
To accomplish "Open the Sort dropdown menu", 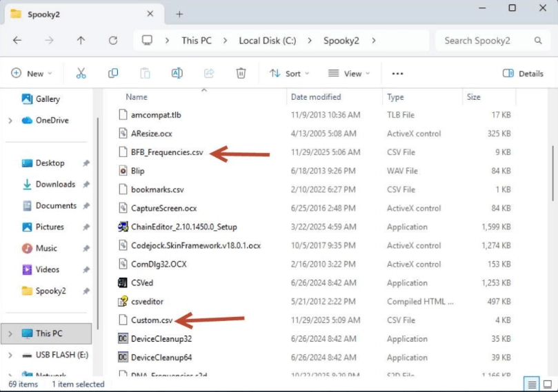I will (289, 73).
